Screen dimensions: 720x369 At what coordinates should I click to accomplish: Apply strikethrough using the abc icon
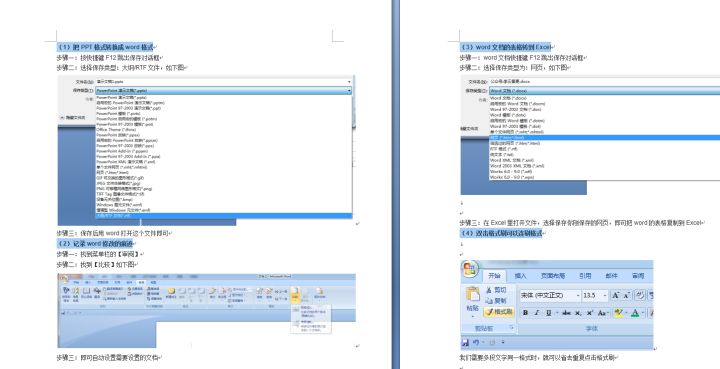click(x=566, y=313)
